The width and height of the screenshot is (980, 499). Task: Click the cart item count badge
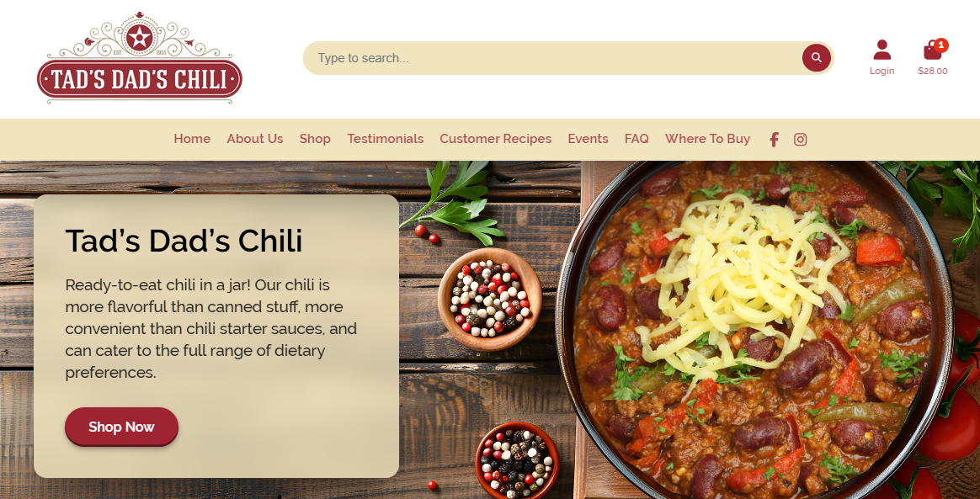[941, 45]
